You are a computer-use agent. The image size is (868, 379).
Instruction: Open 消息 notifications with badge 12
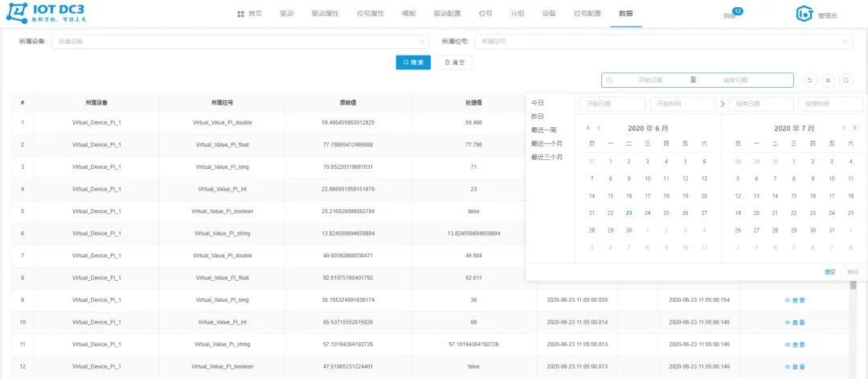[732, 14]
